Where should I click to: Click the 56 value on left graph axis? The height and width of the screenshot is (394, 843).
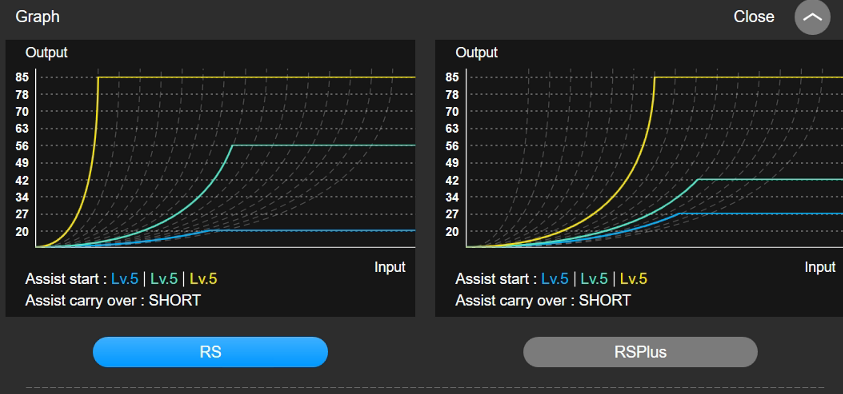pyautogui.click(x=23, y=146)
